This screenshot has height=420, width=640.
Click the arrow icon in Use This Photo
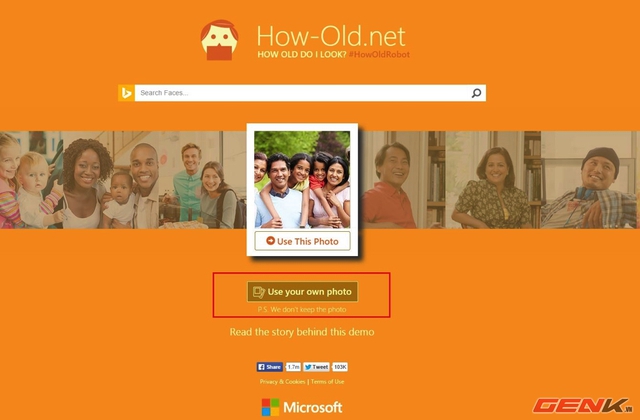pos(270,241)
